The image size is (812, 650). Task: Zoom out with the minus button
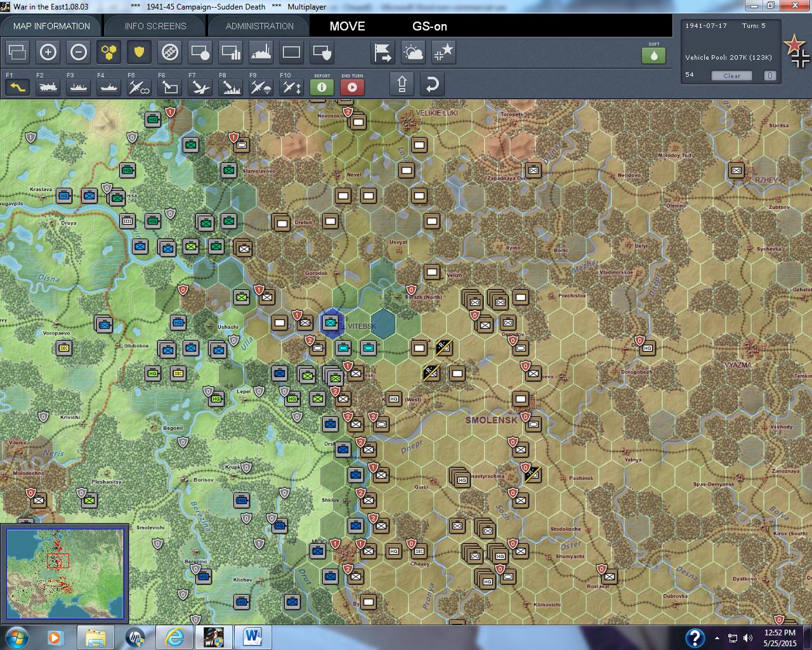(x=79, y=52)
